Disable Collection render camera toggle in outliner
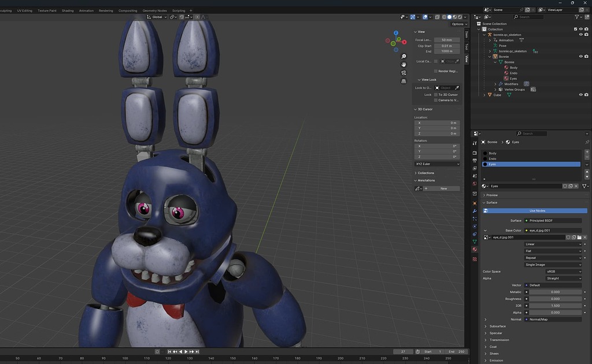 (586, 29)
